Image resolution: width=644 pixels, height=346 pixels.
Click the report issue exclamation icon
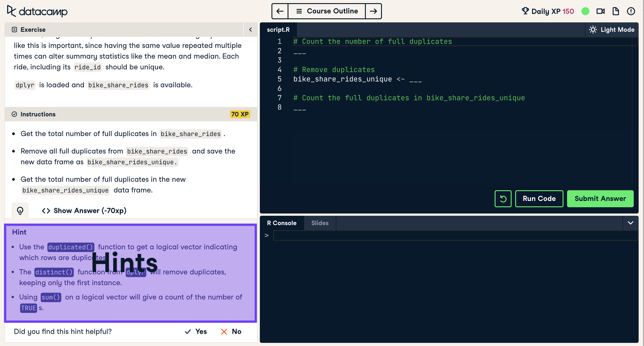631,11
